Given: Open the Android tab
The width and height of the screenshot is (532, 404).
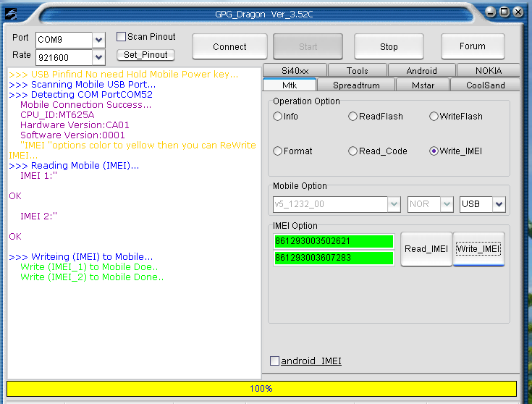Looking at the screenshot, I should 421,70.
